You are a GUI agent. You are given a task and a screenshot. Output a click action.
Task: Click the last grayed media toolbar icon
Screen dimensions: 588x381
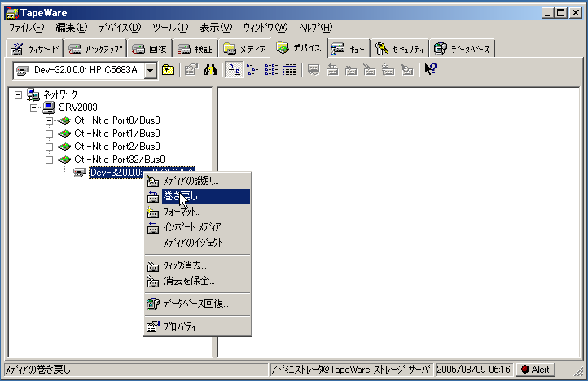point(407,70)
